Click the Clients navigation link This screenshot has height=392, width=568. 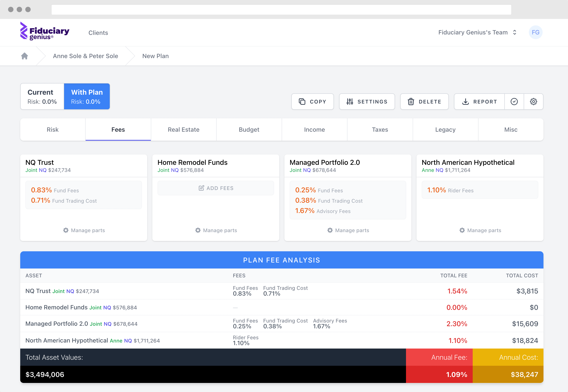(x=98, y=33)
